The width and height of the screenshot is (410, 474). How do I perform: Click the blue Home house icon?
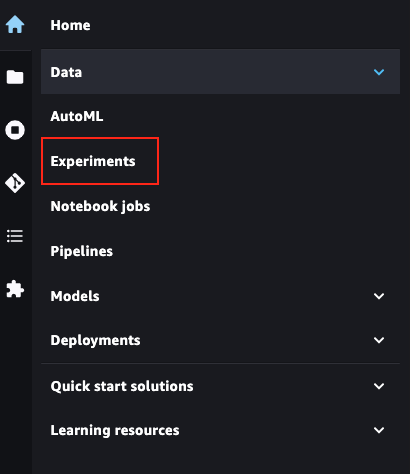tap(15, 24)
